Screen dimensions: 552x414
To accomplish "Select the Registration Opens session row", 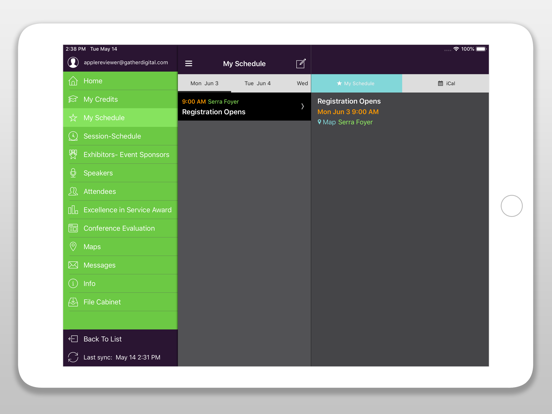I will coord(244,107).
